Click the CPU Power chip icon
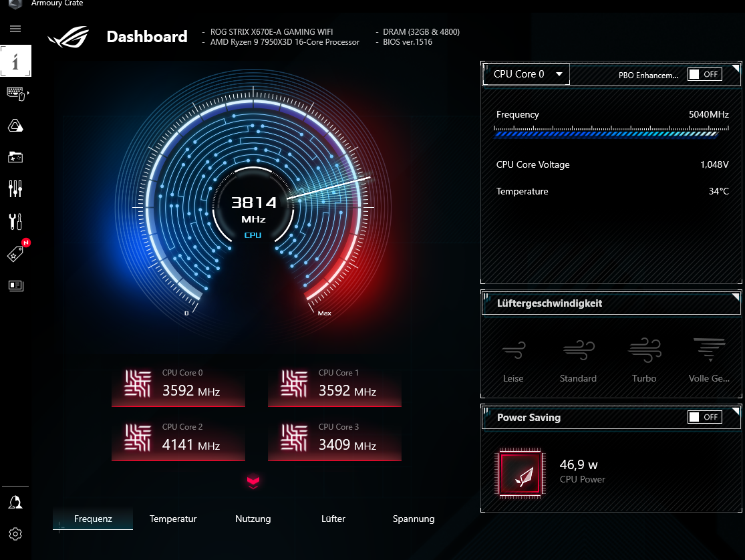Image resolution: width=745 pixels, height=560 pixels. (x=520, y=474)
